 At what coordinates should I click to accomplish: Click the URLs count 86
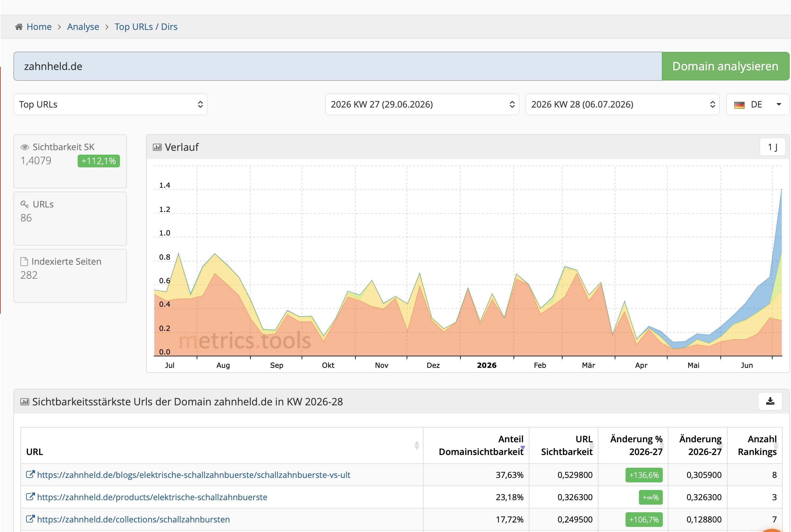pos(26,218)
